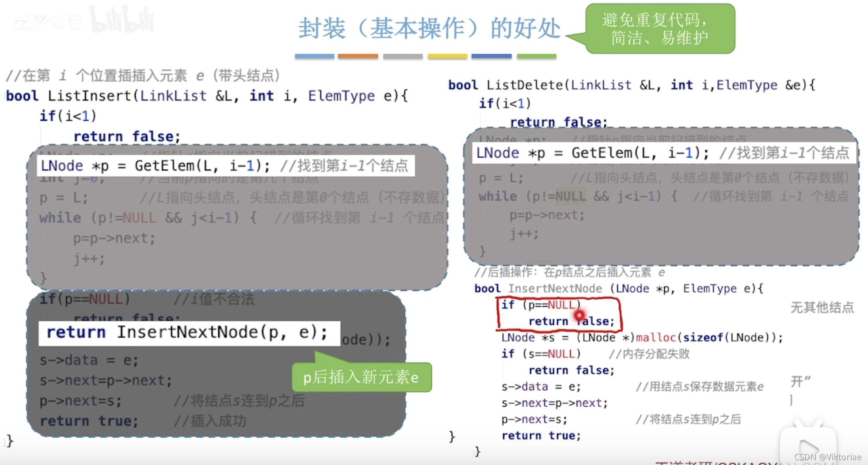This screenshot has width=868, height=465.
Task: Click "return false;" below ListDelete's if(i<1)
Action: pyautogui.click(x=559, y=122)
